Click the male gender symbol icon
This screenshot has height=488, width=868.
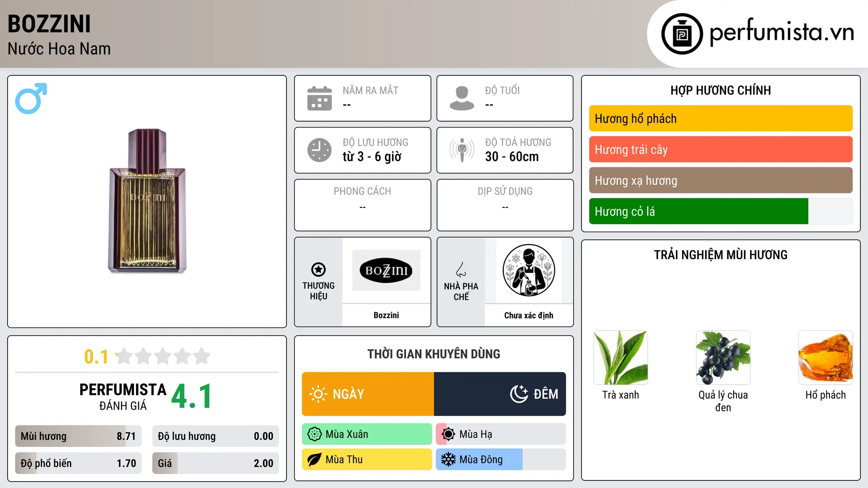point(31,99)
